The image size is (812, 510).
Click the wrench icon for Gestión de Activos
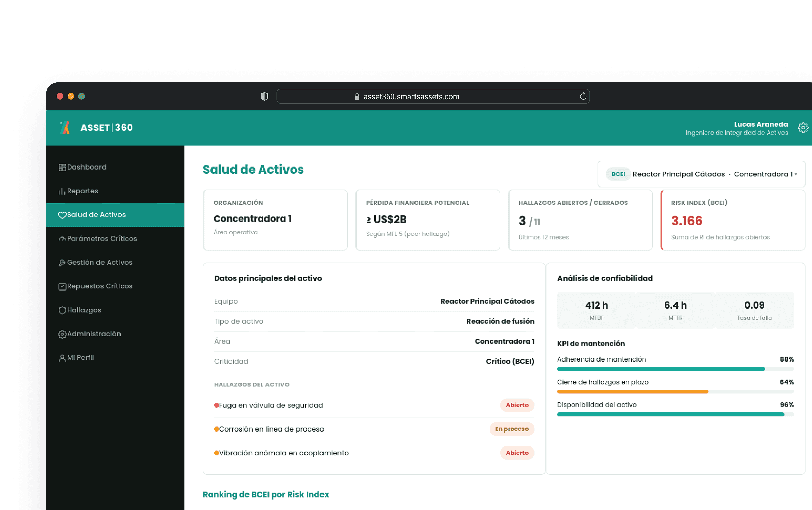coord(62,263)
